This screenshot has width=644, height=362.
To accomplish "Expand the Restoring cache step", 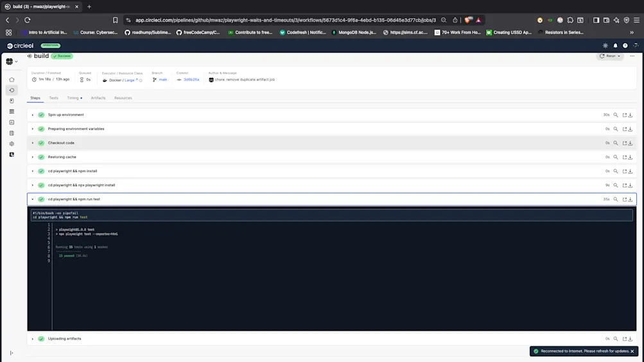I will coord(33,157).
